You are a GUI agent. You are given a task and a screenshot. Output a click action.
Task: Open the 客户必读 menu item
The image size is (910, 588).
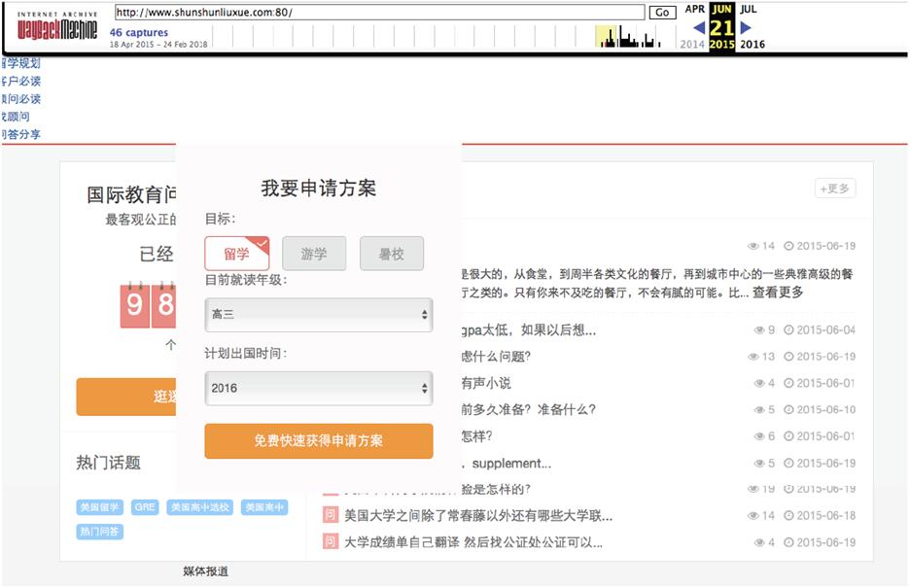tap(20, 82)
